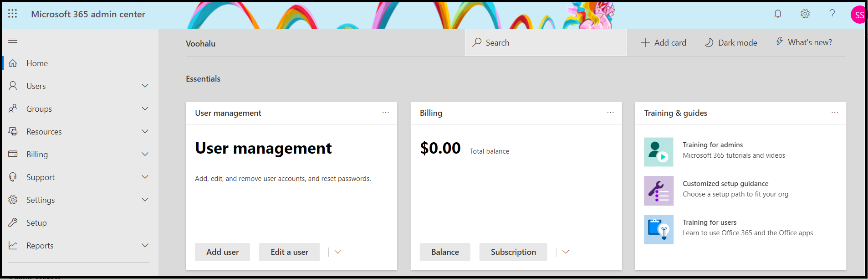Click the Groups people icon
868x279 pixels.
tap(13, 108)
